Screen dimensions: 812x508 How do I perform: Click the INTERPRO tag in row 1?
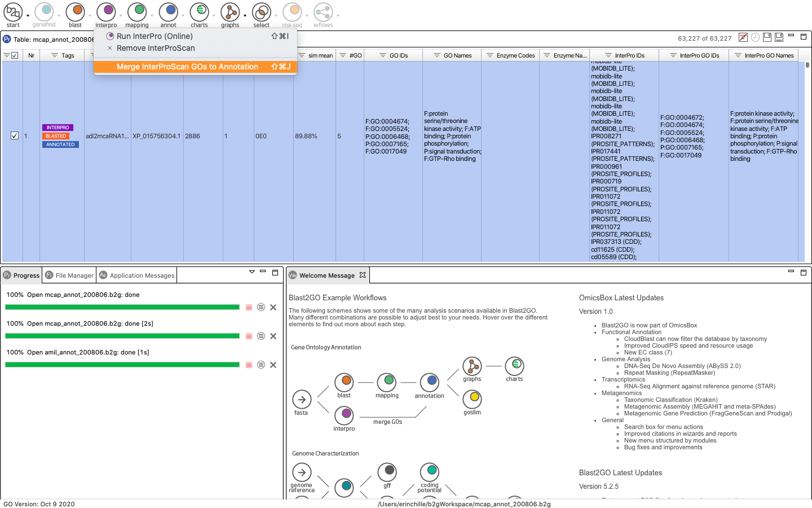click(x=58, y=128)
